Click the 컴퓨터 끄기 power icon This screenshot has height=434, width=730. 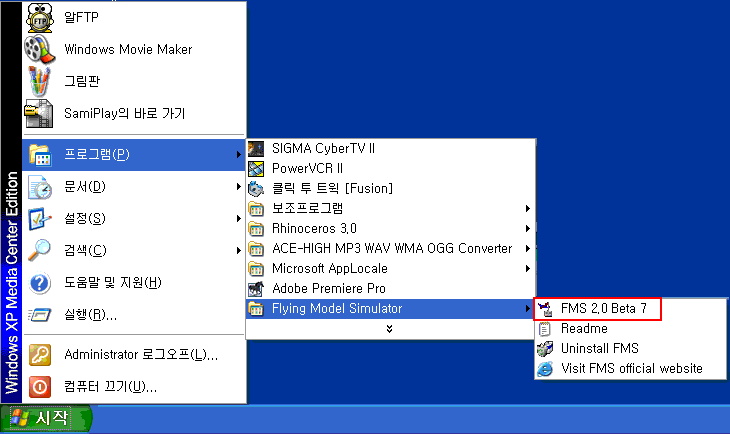(x=40, y=387)
